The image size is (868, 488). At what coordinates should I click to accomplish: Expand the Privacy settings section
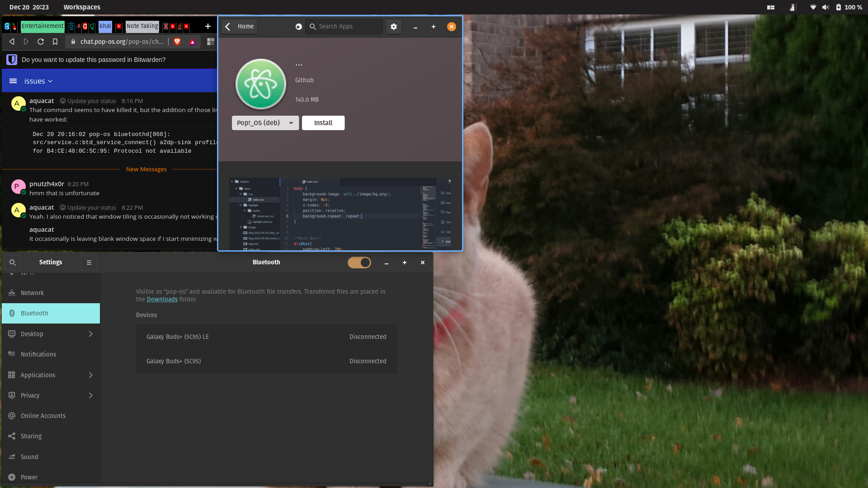point(51,395)
